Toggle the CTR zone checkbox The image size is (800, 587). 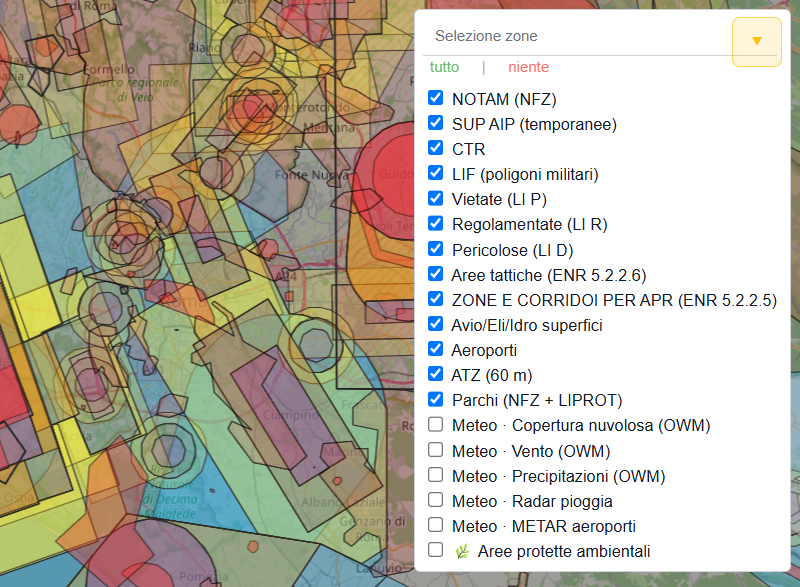click(x=435, y=147)
